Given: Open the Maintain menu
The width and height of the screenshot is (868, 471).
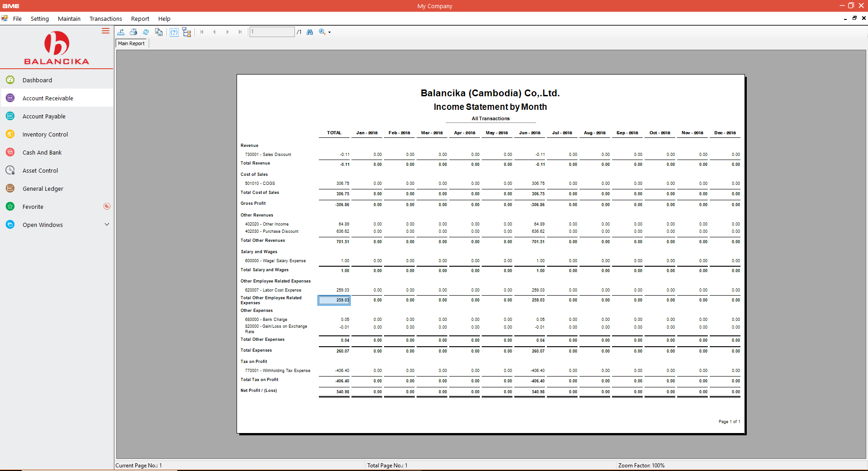Looking at the screenshot, I should [69, 19].
